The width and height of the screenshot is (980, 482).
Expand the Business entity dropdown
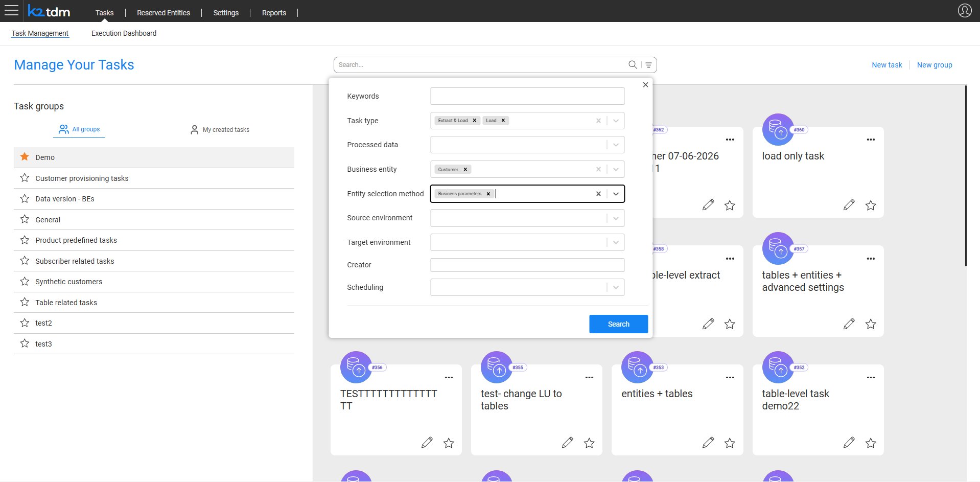(616, 170)
